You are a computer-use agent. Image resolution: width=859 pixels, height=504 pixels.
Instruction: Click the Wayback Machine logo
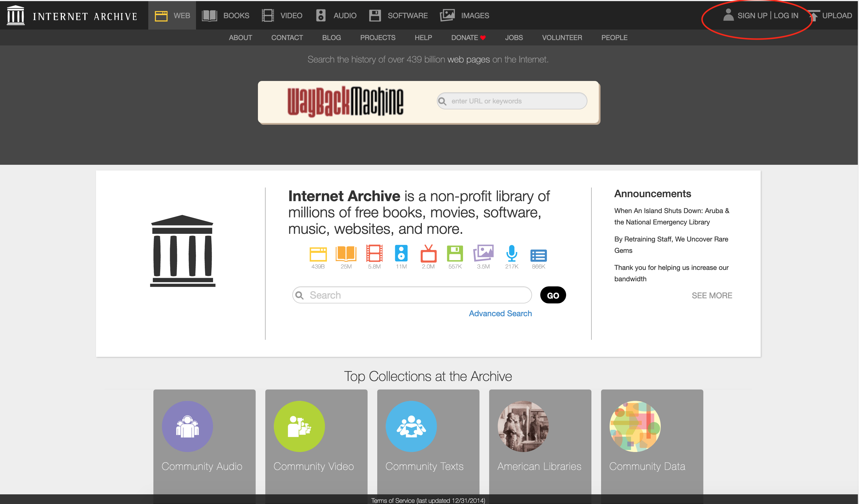(x=345, y=101)
